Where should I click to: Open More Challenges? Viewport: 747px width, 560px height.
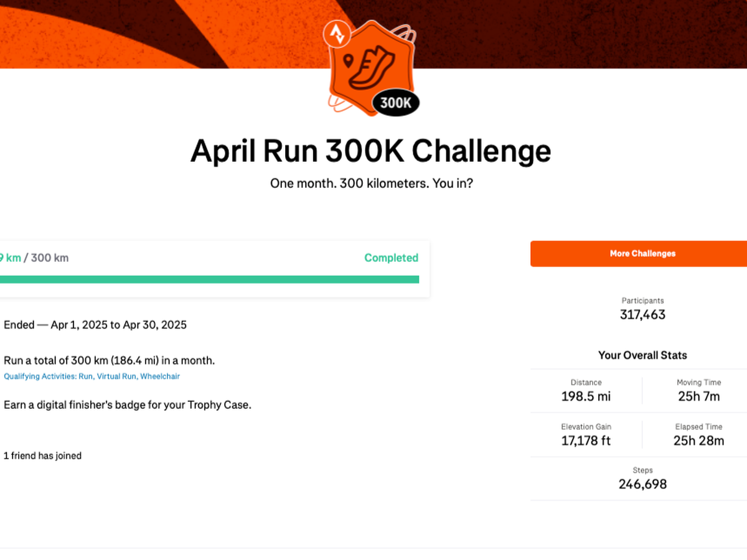point(642,254)
